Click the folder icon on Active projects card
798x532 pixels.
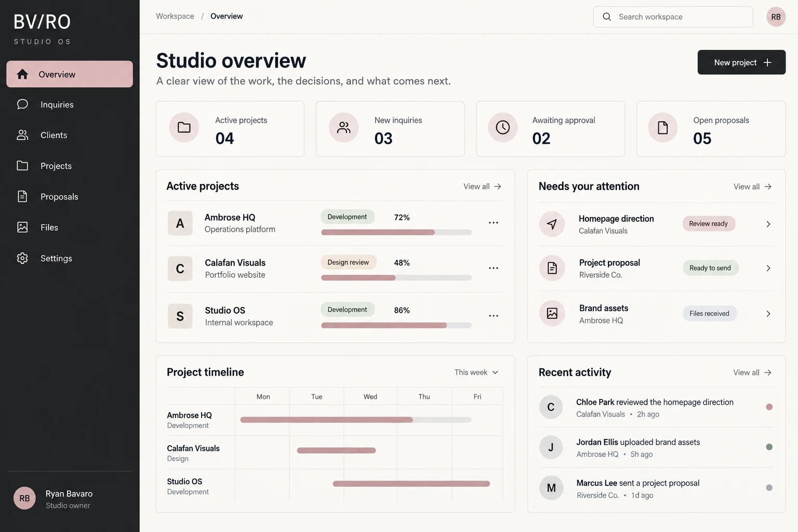click(184, 127)
